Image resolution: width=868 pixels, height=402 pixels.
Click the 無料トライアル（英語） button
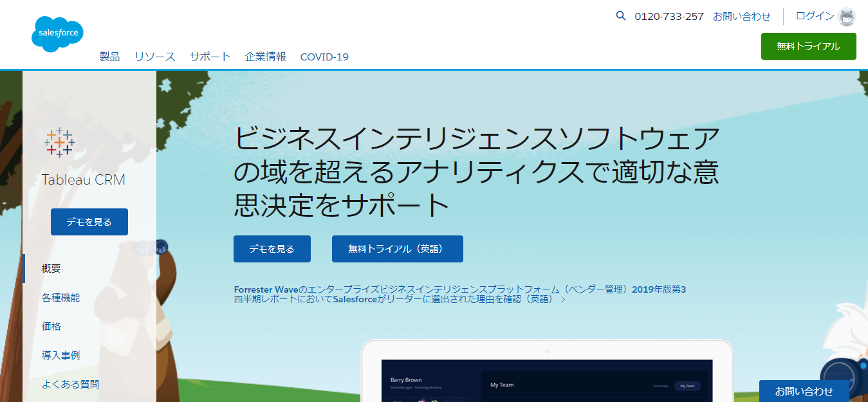pos(398,249)
